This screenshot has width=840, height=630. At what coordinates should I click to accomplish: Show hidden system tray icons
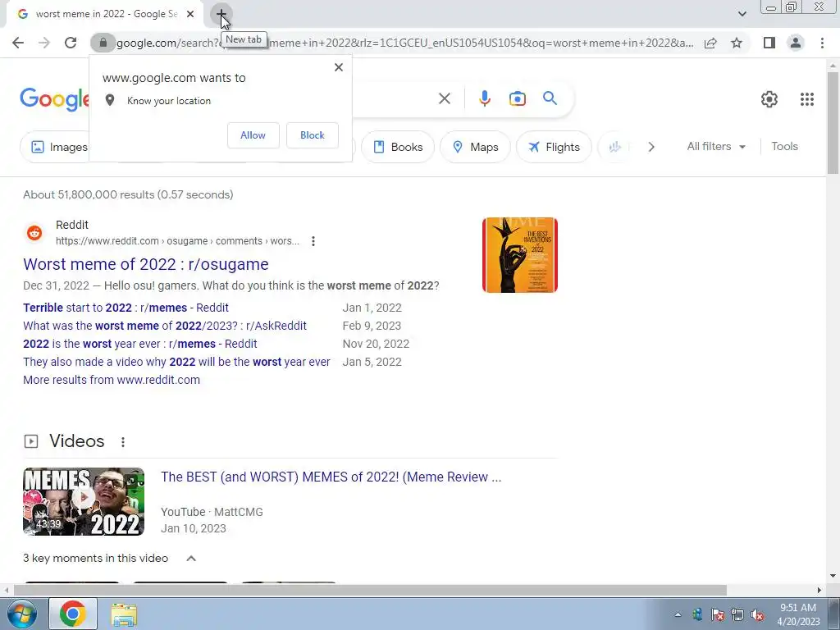point(678,614)
